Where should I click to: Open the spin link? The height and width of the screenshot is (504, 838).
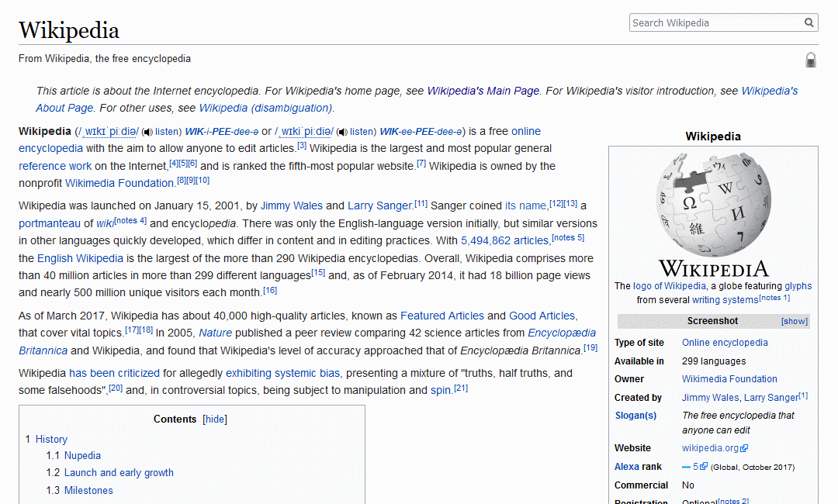click(x=441, y=390)
